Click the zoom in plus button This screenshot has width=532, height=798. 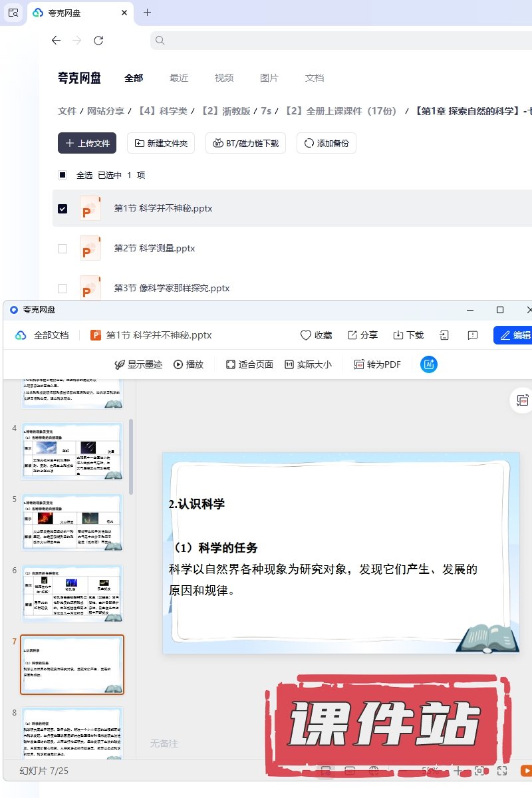click(x=458, y=771)
